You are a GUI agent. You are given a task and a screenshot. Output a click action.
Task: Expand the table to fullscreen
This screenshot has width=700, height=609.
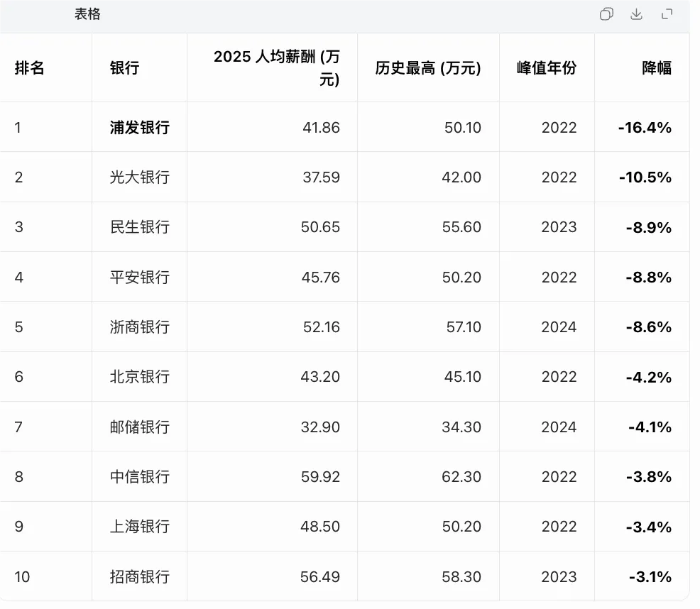tap(667, 14)
